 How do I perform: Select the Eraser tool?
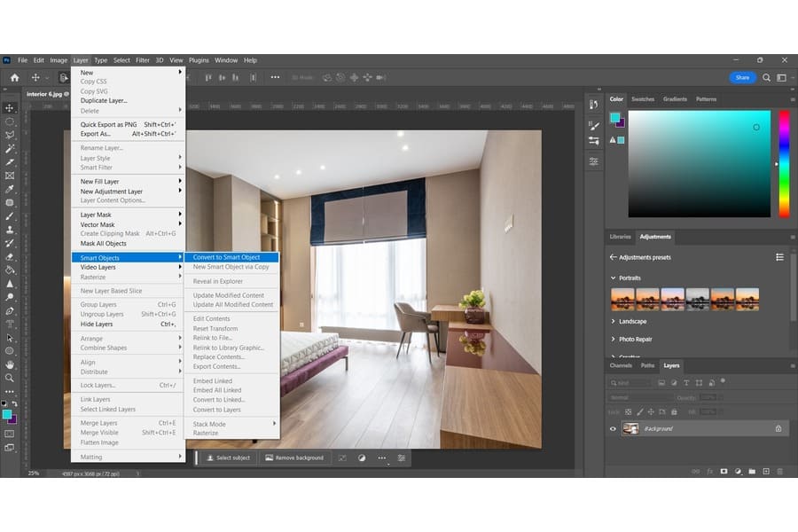pos(9,256)
